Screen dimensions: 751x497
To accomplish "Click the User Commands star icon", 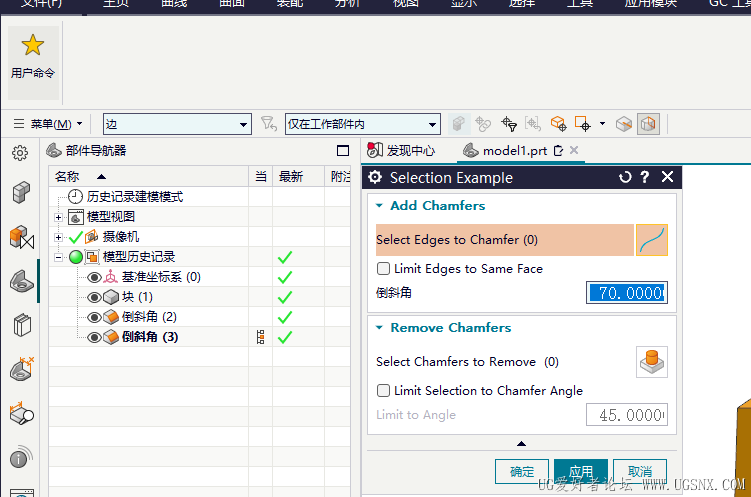I will click(33, 45).
